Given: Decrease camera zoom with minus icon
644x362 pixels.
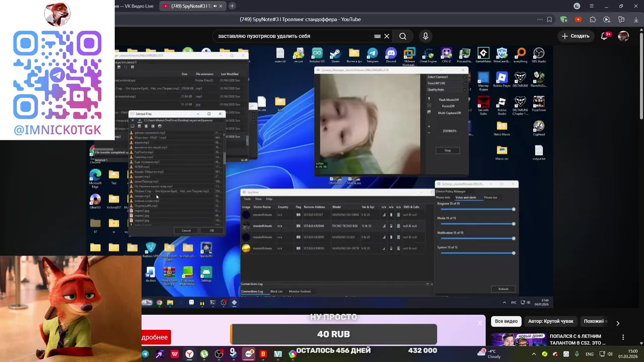Looking at the screenshot, I should (x=429, y=132).
